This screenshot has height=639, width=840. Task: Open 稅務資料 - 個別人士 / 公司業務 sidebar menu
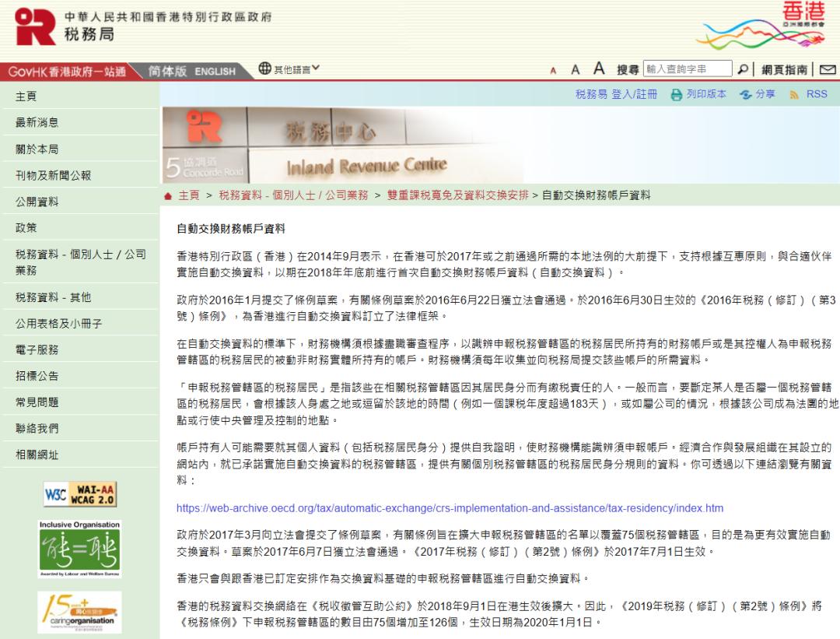click(x=81, y=262)
